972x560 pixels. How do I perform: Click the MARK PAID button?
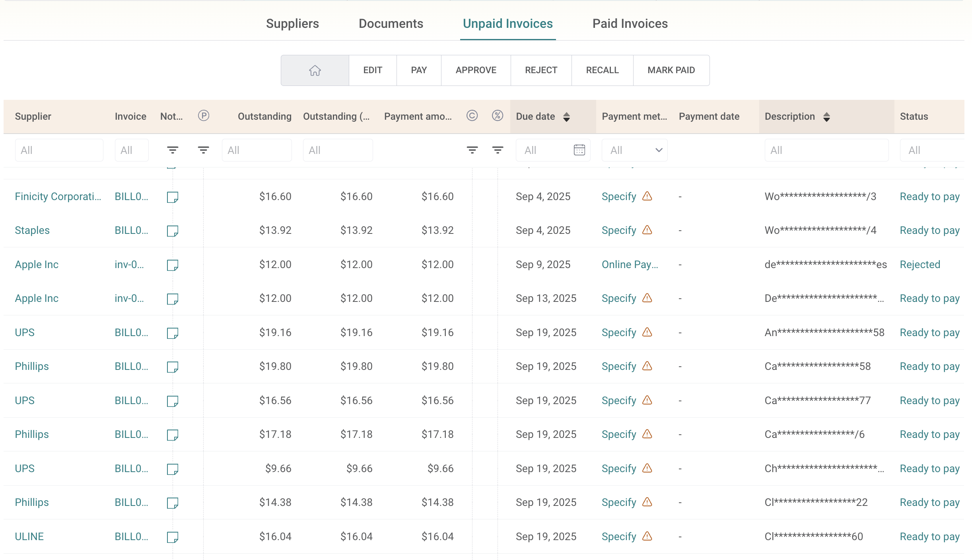tap(671, 70)
